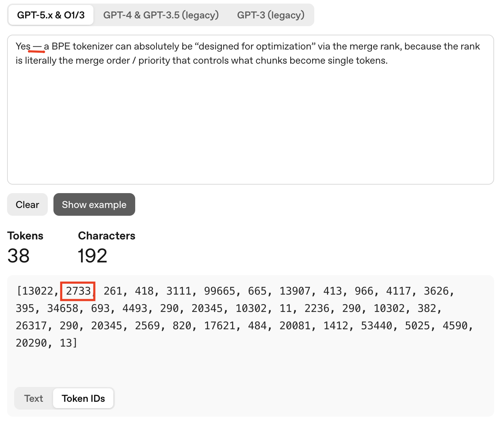The width and height of the screenshot is (504, 423).
Task: Open the GPT-3 (legacy) tab
Action: [x=271, y=15]
